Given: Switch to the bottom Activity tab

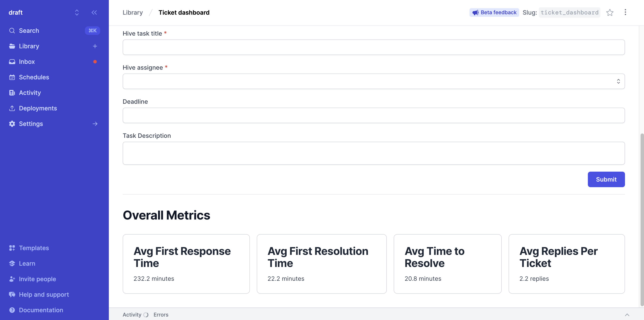Looking at the screenshot, I should tap(132, 315).
